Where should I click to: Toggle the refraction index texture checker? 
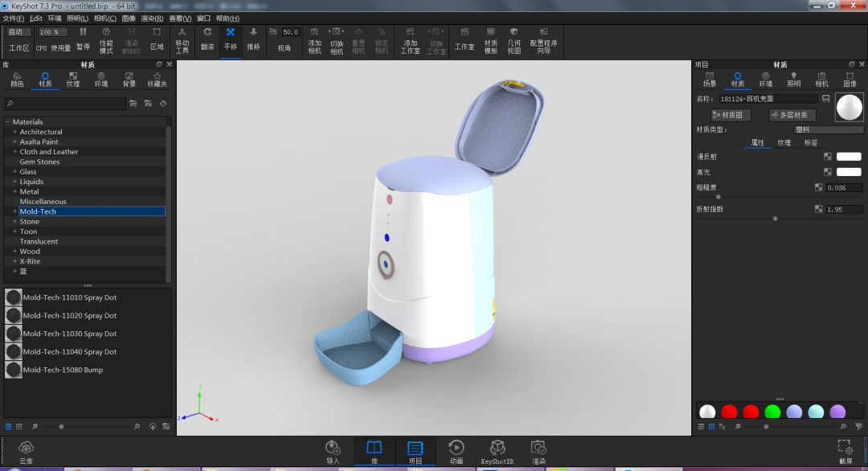click(x=818, y=209)
